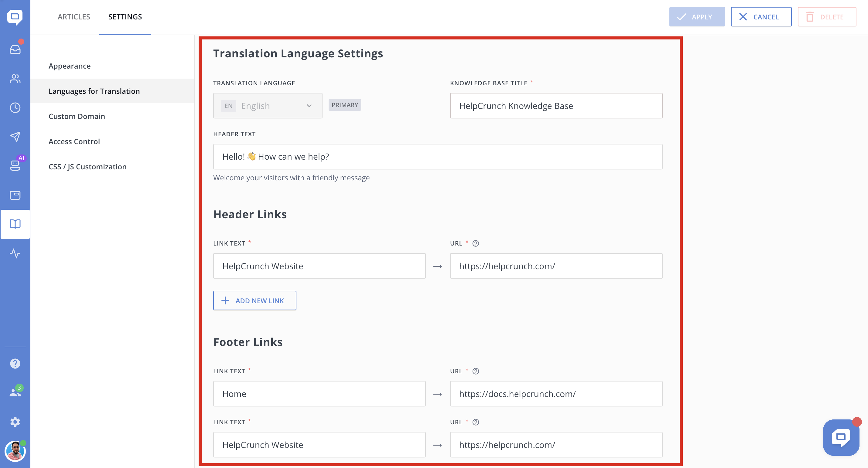Open the clock history icon
The image size is (868, 468).
click(15, 108)
